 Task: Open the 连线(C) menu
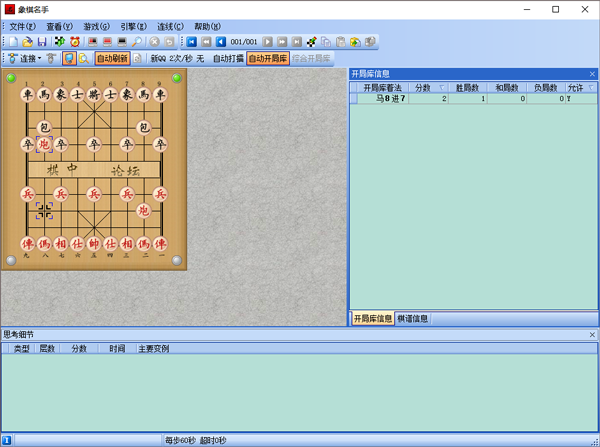170,26
